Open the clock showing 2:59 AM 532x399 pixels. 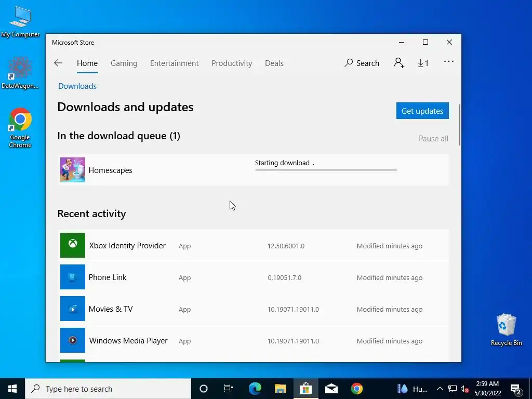coord(487,389)
